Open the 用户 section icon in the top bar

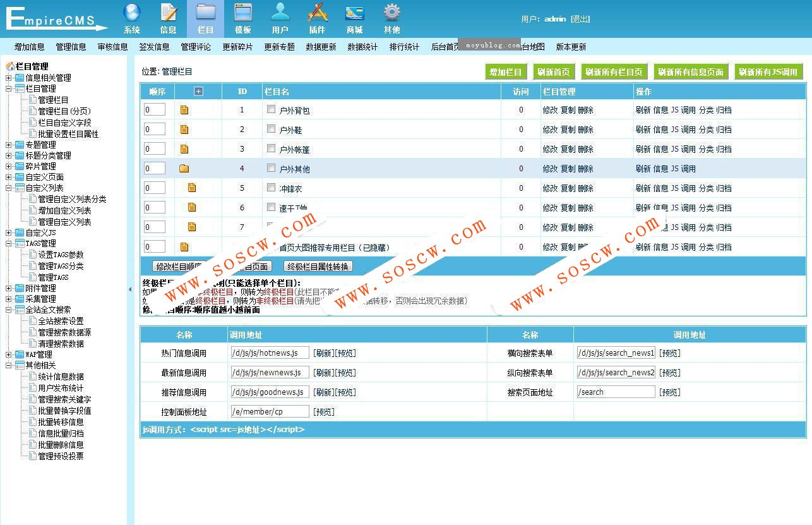pos(280,13)
